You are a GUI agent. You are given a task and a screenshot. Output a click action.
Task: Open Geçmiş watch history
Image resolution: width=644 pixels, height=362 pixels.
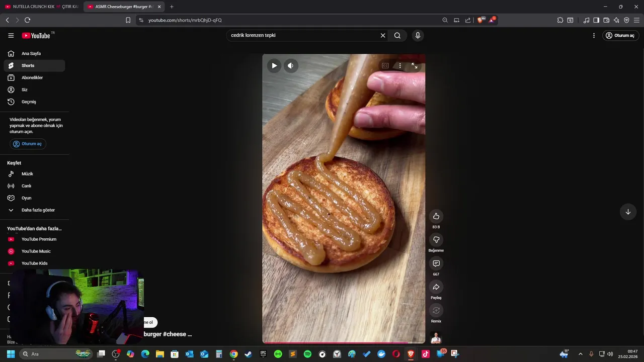pos(34,102)
